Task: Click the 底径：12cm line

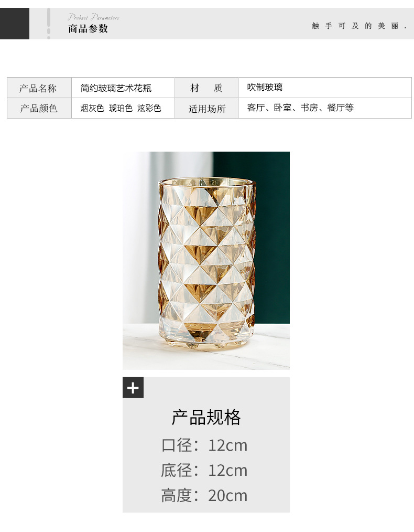Action: (x=204, y=471)
